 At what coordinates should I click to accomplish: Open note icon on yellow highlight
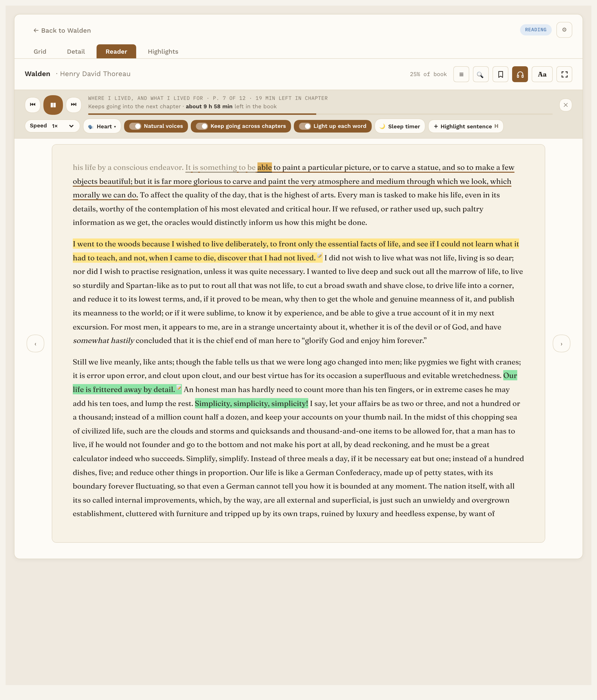click(x=319, y=256)
